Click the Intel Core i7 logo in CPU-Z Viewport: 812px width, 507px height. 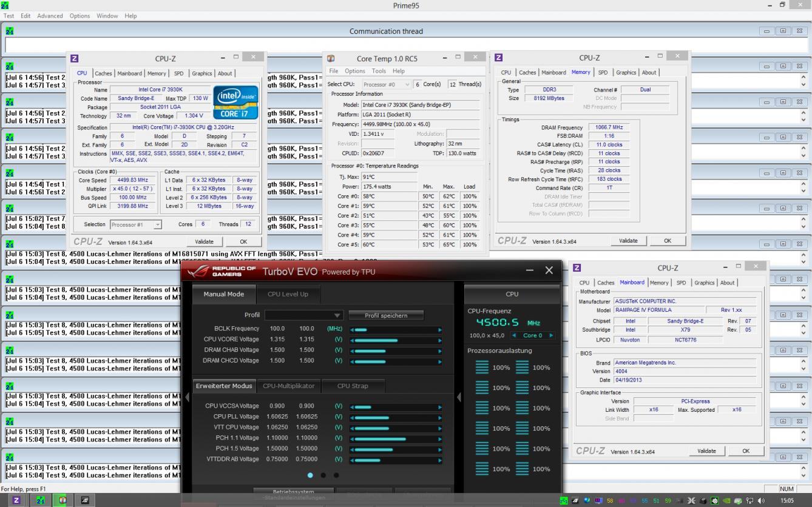pos(235,102)
